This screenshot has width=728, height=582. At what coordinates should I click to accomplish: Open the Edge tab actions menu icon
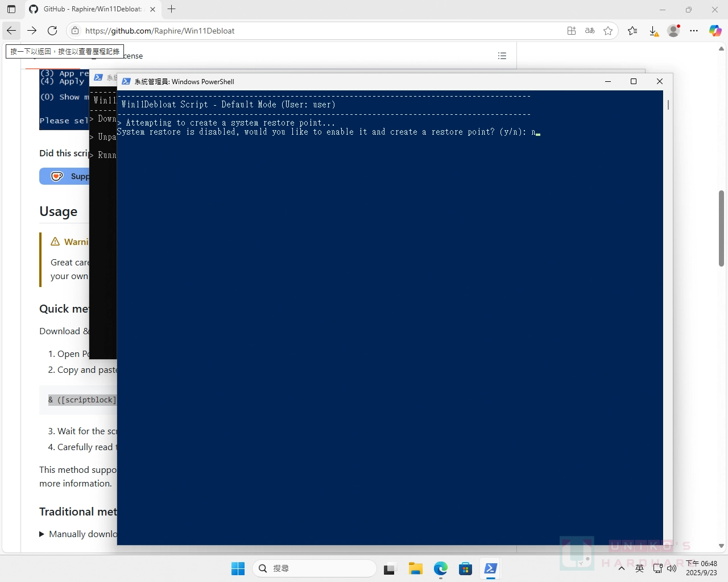coord(11,9)
